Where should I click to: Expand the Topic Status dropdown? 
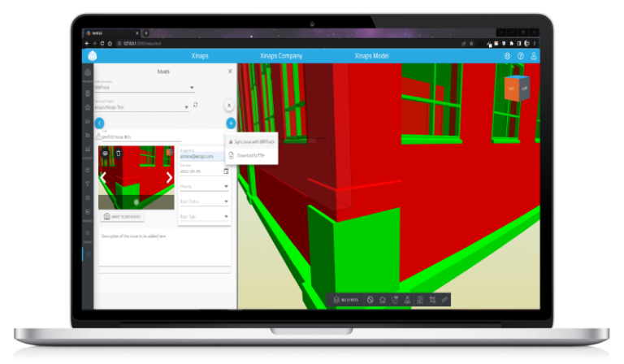click(204, 201)
